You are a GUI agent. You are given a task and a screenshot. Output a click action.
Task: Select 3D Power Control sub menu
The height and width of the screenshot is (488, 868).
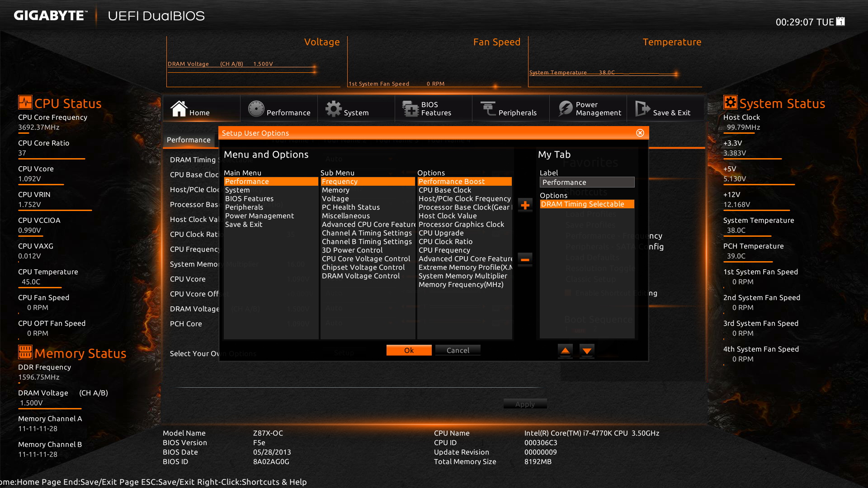368,250
